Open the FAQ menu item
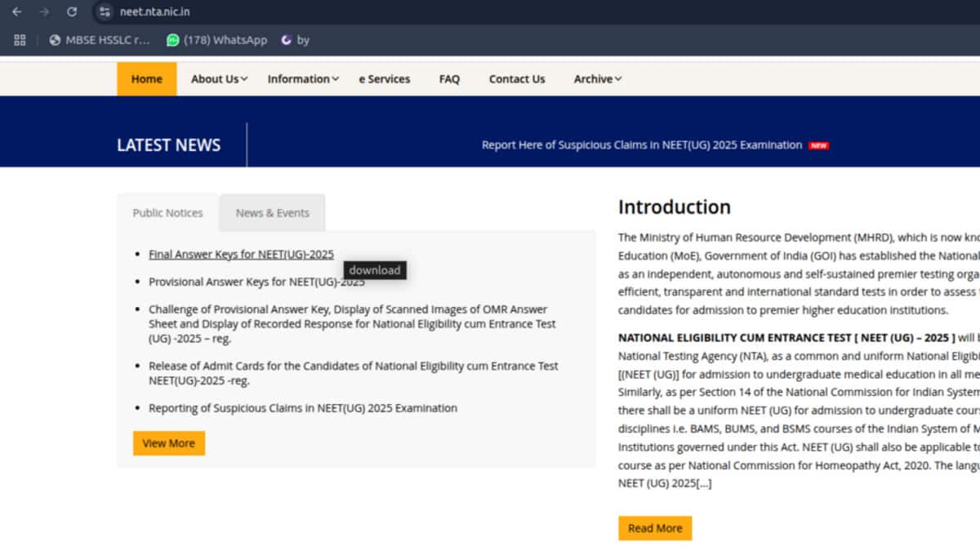The image size is (980, 551). (x=449, y=79)
